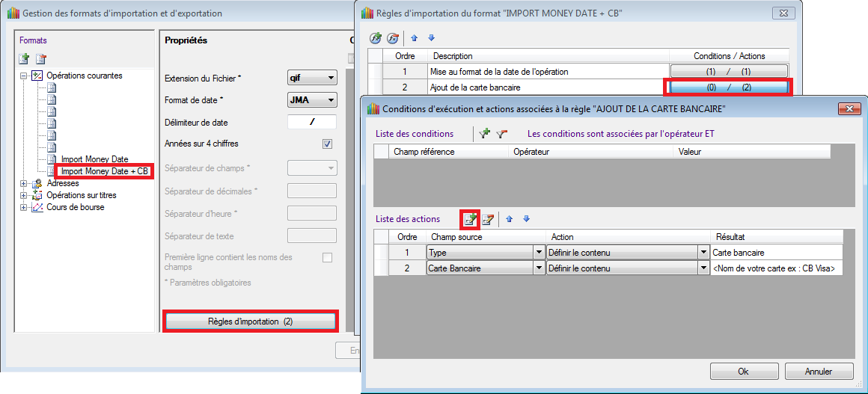868x394 pixels.
Task: Click the Annuler button
Action: tap(818, 371)
